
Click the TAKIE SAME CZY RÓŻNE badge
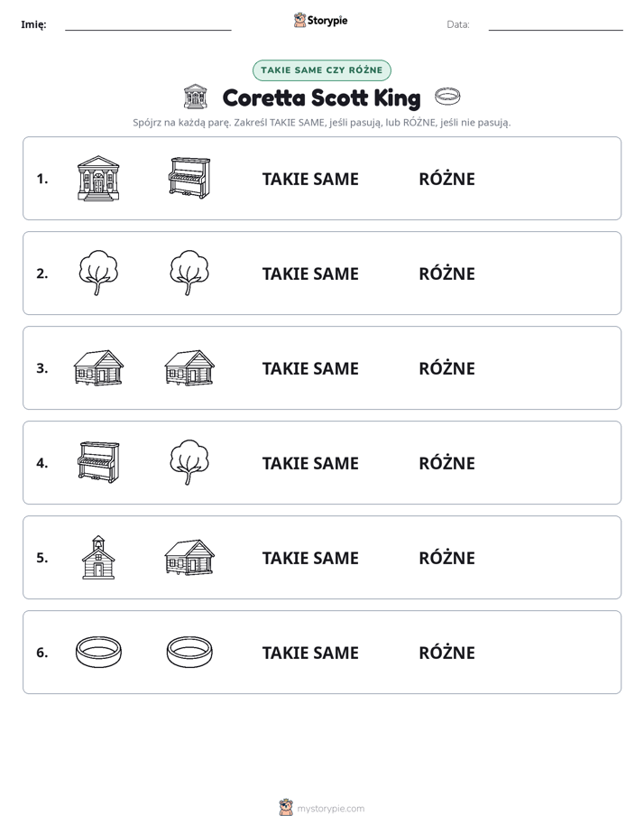click(x=321, y=70)
